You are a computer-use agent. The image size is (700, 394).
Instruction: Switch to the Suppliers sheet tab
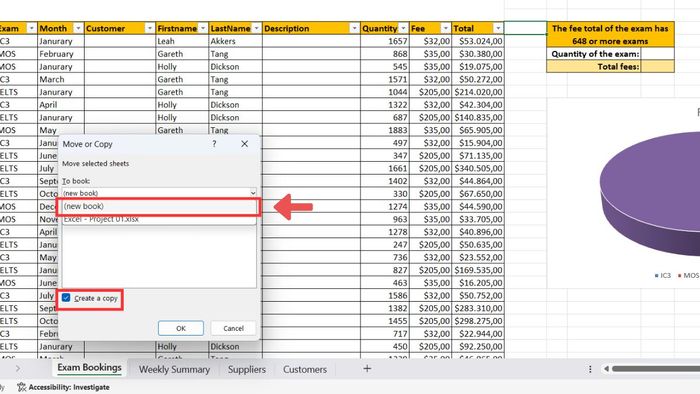tap(246, 369)
